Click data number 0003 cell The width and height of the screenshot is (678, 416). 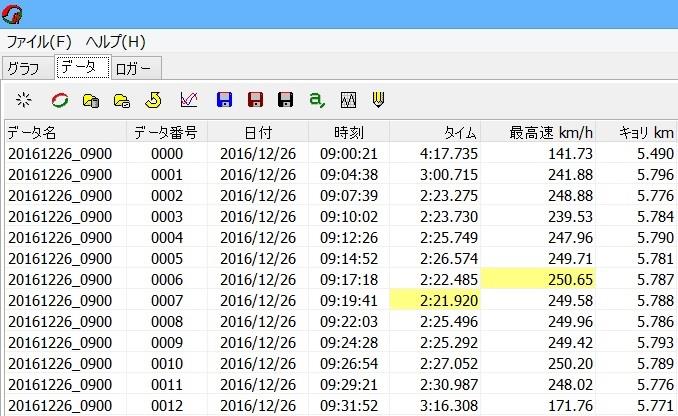point(167,217)
